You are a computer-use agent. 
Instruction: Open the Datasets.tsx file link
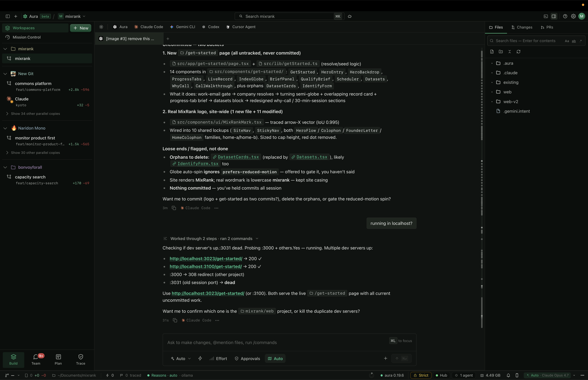[309, 157]
